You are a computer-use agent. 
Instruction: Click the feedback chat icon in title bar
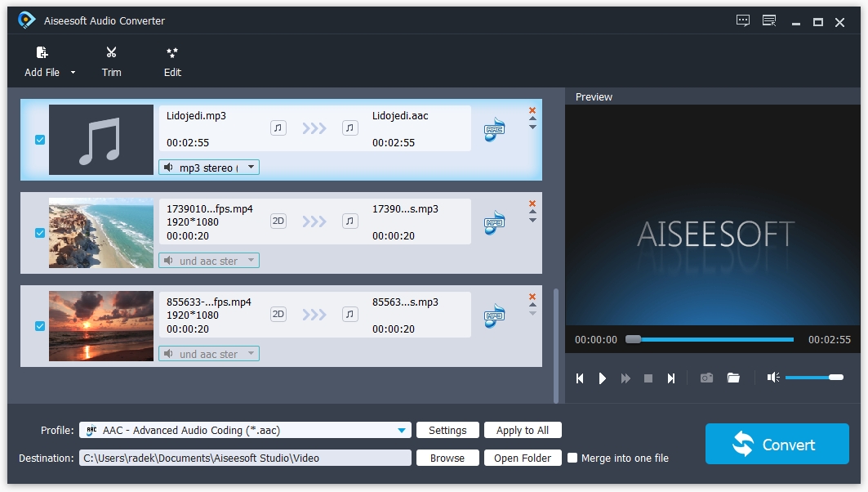(743, 21)
